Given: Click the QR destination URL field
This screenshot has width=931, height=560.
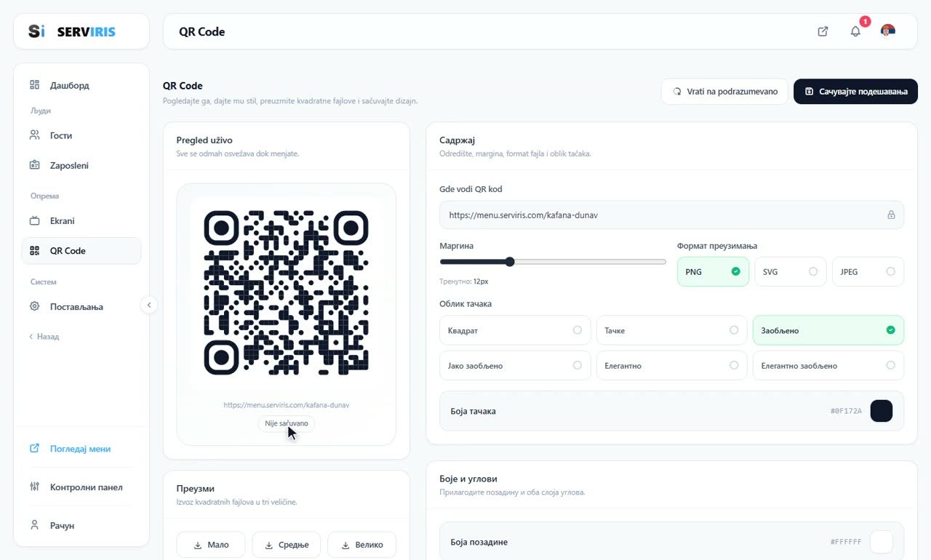Looking at the screenshot, I should tap(671, 215).
